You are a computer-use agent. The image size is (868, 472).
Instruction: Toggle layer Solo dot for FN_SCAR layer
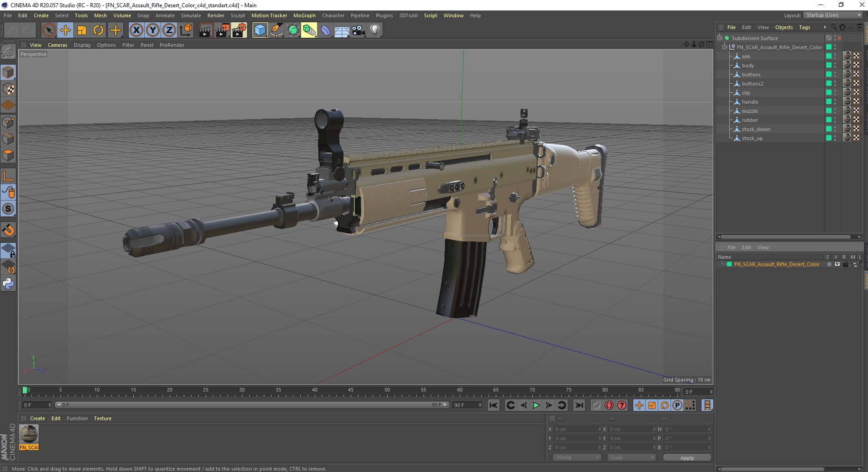[x=829, y=264]
